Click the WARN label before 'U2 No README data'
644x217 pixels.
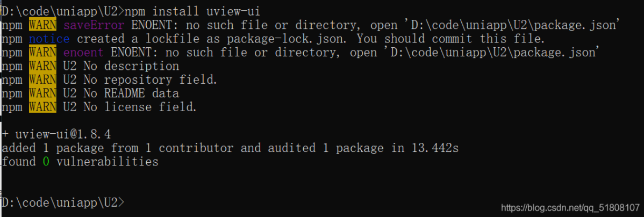click(42, 93)
